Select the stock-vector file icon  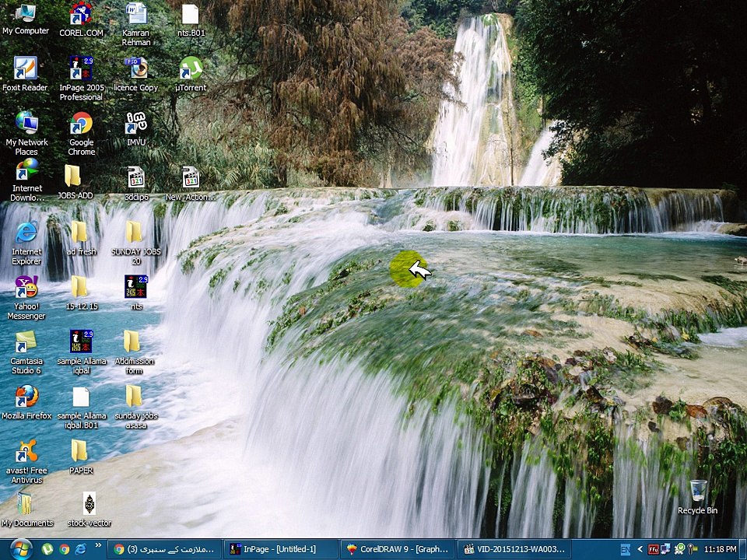tap(89, 510)
